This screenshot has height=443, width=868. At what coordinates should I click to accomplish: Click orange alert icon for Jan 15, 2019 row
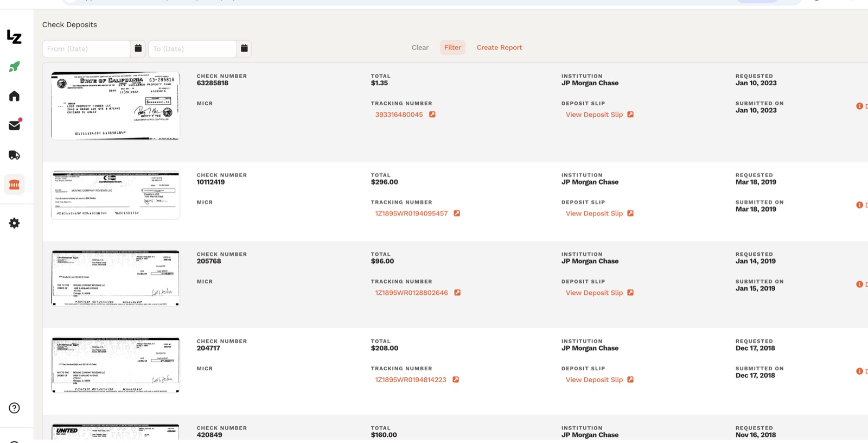coord(859,284)
